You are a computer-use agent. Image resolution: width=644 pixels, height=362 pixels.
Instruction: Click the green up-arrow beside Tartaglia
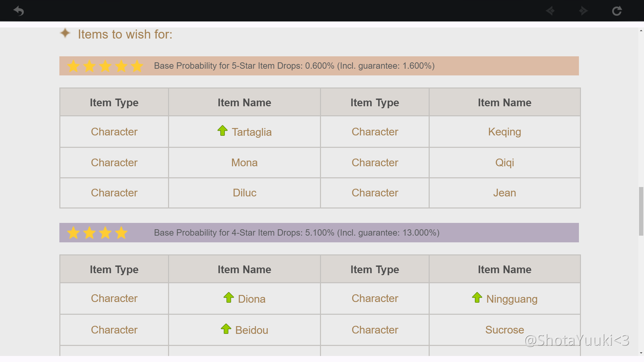tap(222, 130)
